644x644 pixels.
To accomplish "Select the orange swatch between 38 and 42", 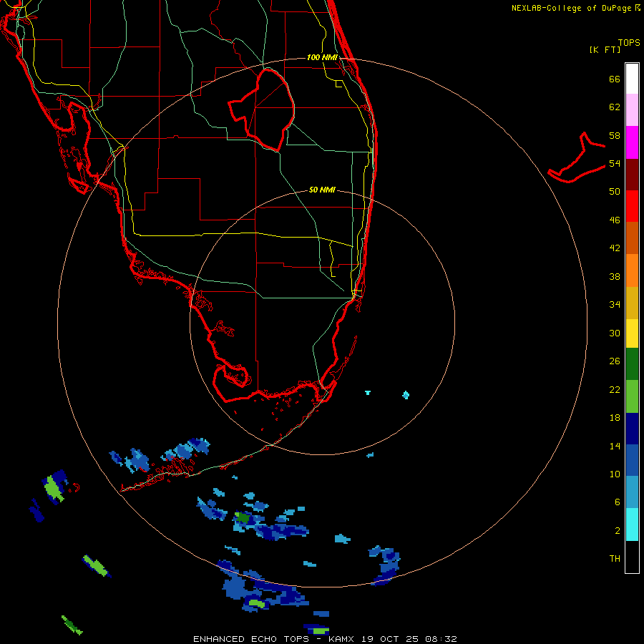I will (x=632, y=270).
